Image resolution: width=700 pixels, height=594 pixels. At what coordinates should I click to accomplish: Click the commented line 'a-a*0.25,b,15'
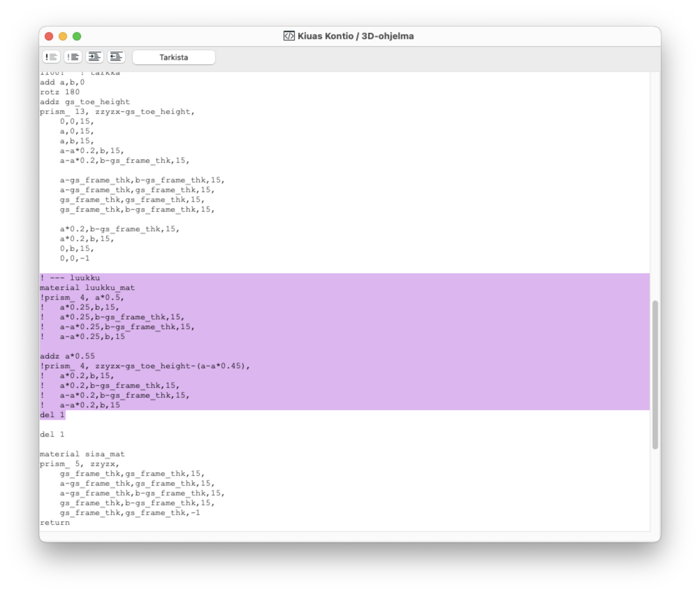click(92, 336)
